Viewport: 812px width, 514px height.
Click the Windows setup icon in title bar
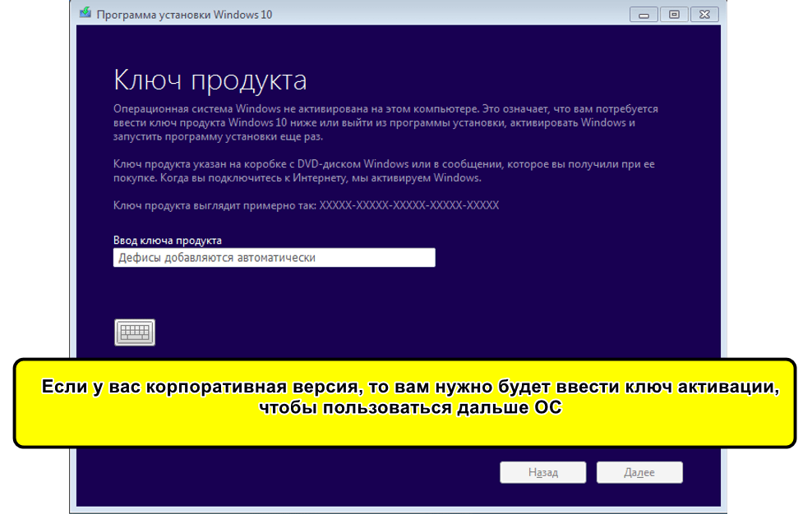tap(85, 15)
